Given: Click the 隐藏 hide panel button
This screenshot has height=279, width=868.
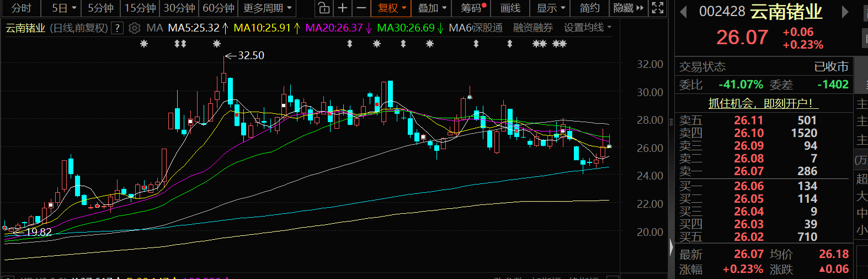Looking at the screenshot, I should point(629,8).
